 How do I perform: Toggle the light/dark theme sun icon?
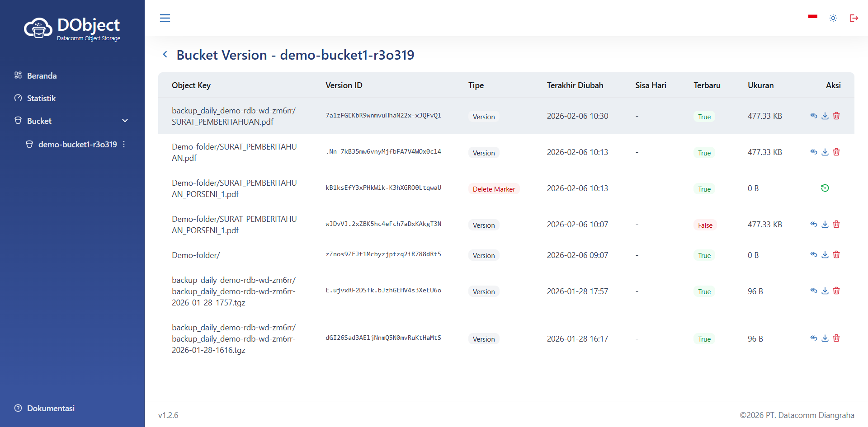click(833, 18)
